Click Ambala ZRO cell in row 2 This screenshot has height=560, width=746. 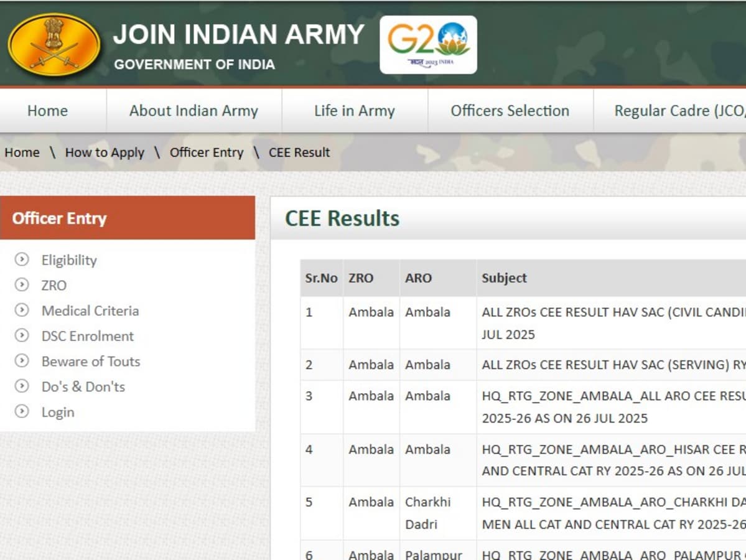coord(371,365)
